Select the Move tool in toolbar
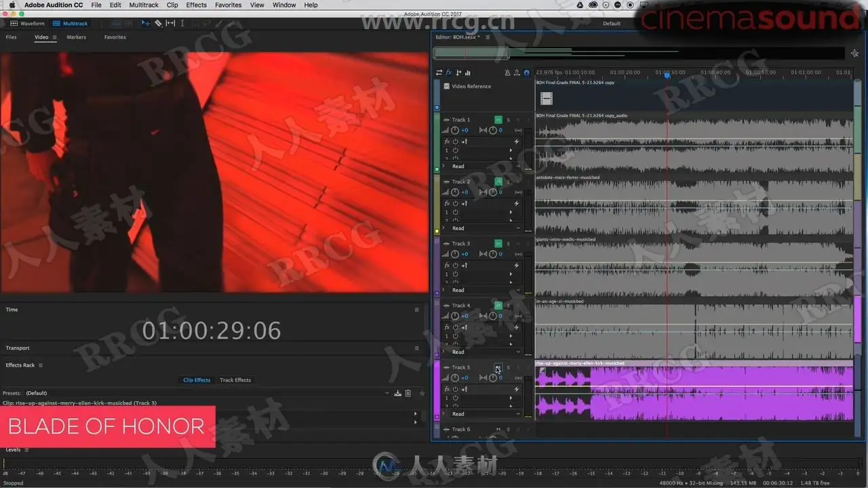The image size is (868, 488). pyautogui.click(x=146, y=23)
